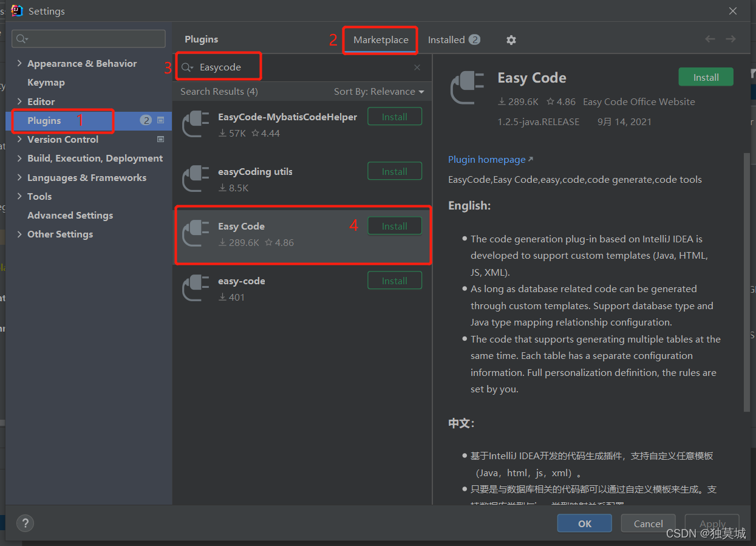This screenshot has height=546, width=756.
Task: Click the easy-code plugin name
Action: [242, 281]
